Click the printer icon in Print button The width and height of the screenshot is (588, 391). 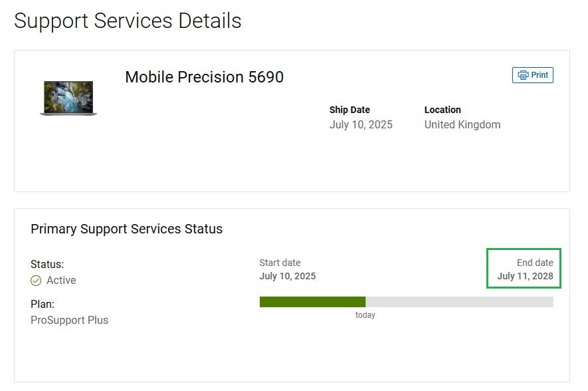[523, 75]
